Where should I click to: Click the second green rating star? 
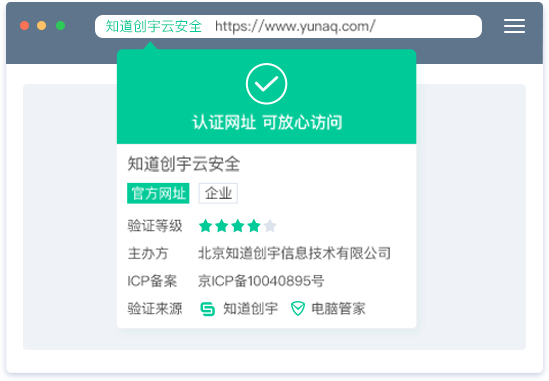tap(222, 226)
